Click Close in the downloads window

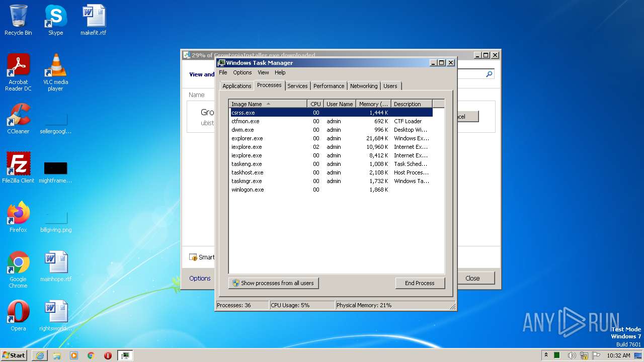[472, 278]
